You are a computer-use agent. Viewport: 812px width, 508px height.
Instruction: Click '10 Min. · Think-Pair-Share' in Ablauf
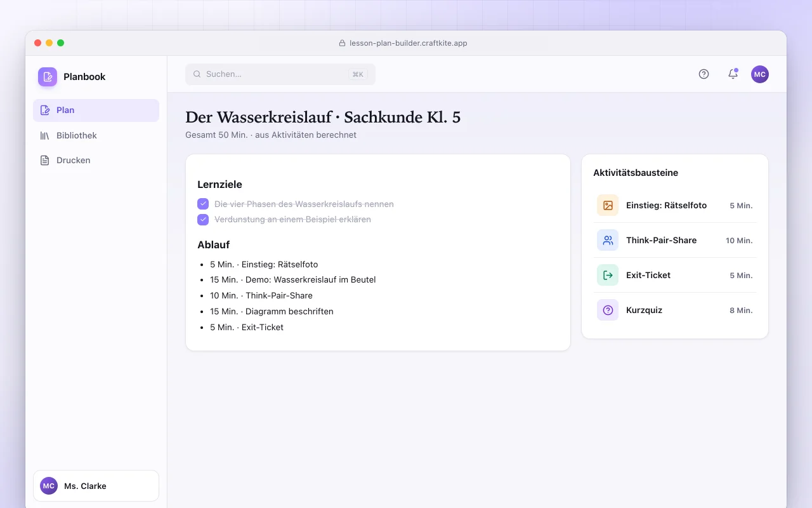(261, 296)
